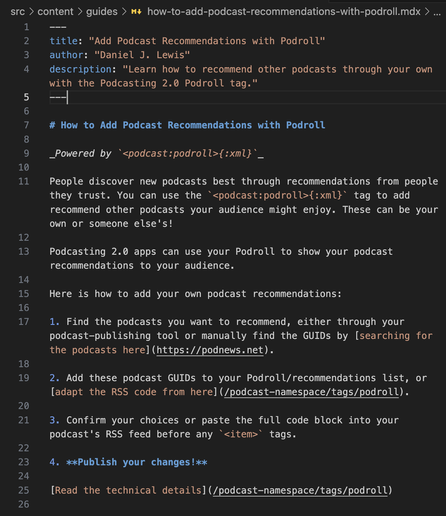Screen dimensions: 446x516
Task: Click the https://podnews.net link
Action: (x=210, y=350)
